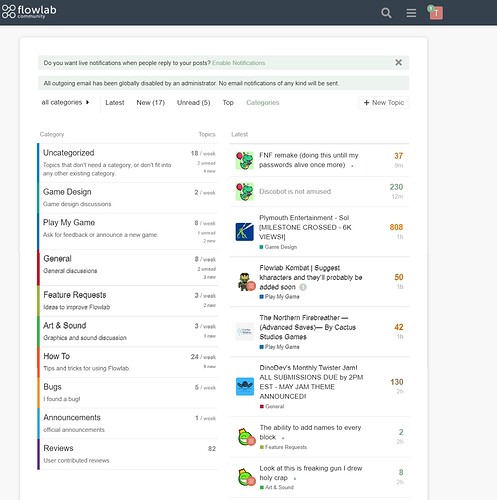The width and height of the screenshot is (497, 500).
Task: Switch to the New (17) tab
Action: click(151, 103)
